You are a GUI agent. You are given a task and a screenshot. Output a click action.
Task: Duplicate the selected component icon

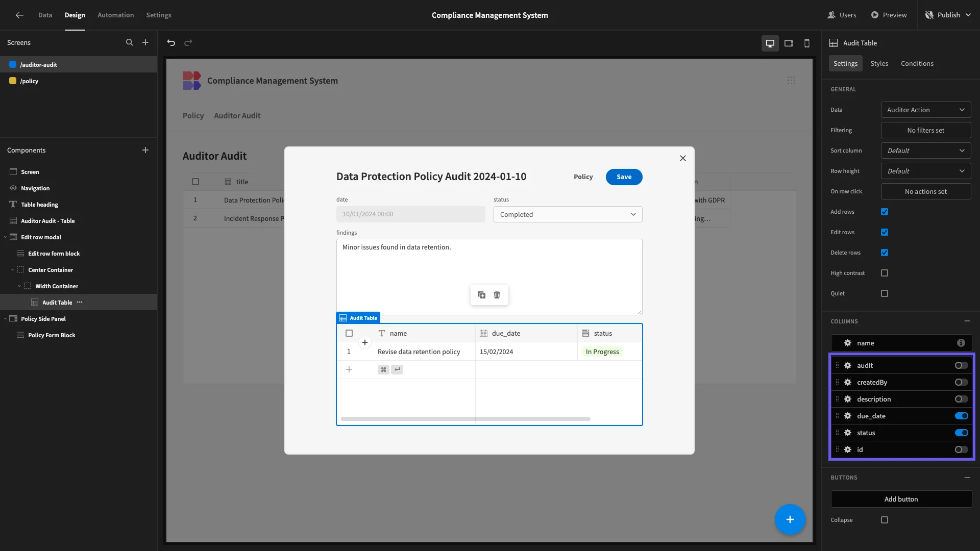click(482, 295)
